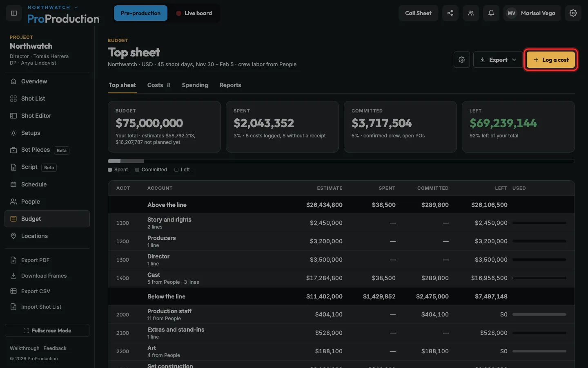The height and width of the screenshot is (368, 588).
Task: Open the Producers account row
Action: click(341, 241)
